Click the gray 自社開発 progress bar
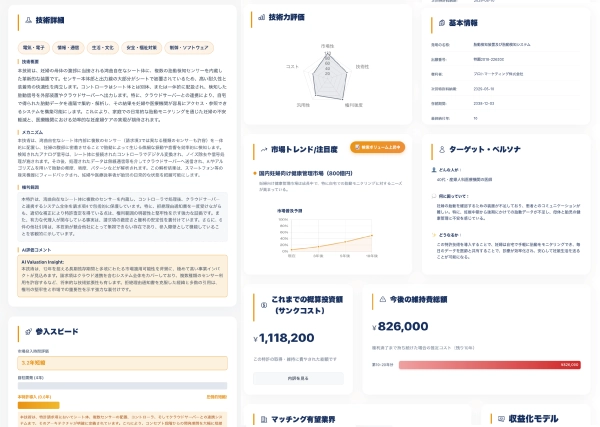Screen dimensions: 600x427 click(122, 386)
